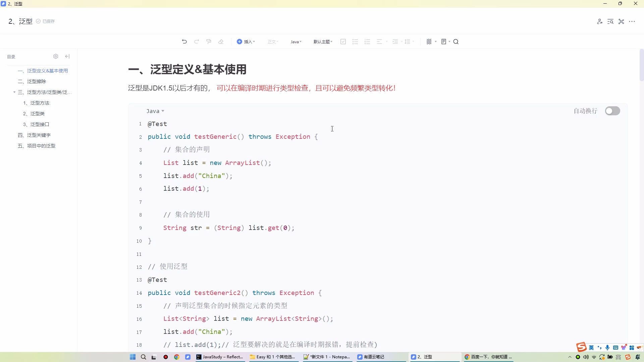Add a comment in the note
This screenshot has height=362, width=644.
pos(209,41)
